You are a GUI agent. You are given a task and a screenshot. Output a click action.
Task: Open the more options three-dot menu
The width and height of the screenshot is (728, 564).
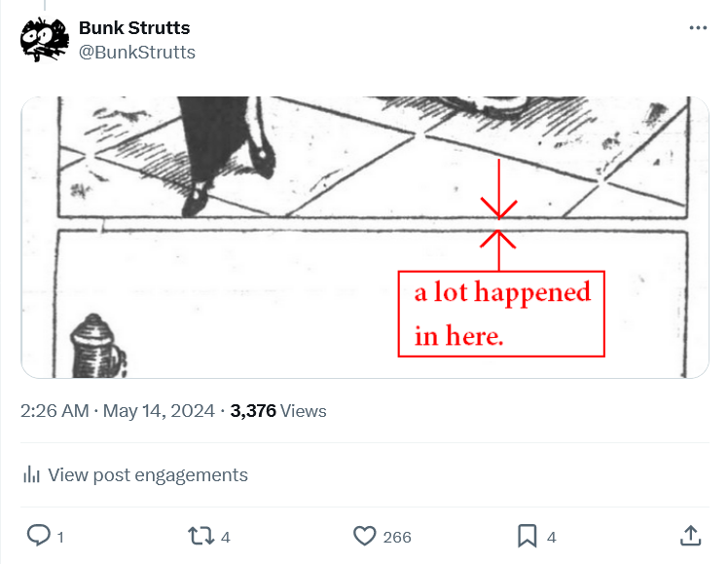tap(697, 28)
